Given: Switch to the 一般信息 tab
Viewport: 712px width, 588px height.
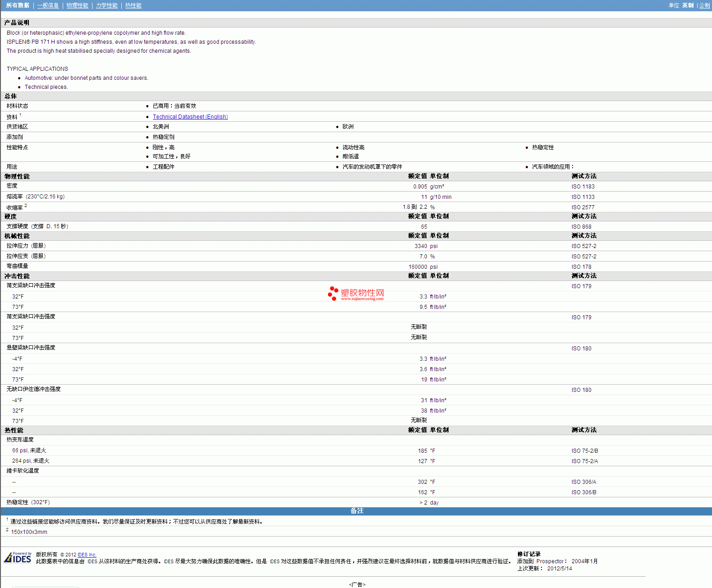Looking at the screenshot, I should coord(48,5).
